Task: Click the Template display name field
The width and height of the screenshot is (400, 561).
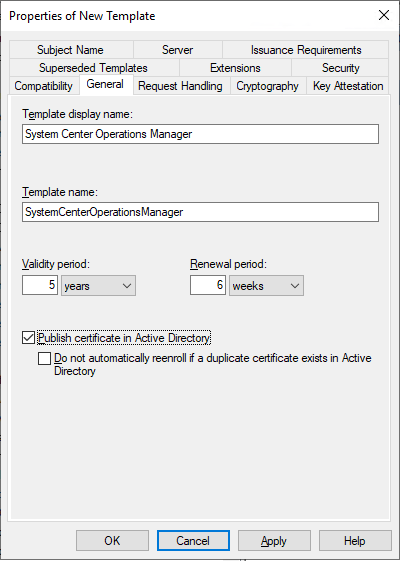Action: 200,134
